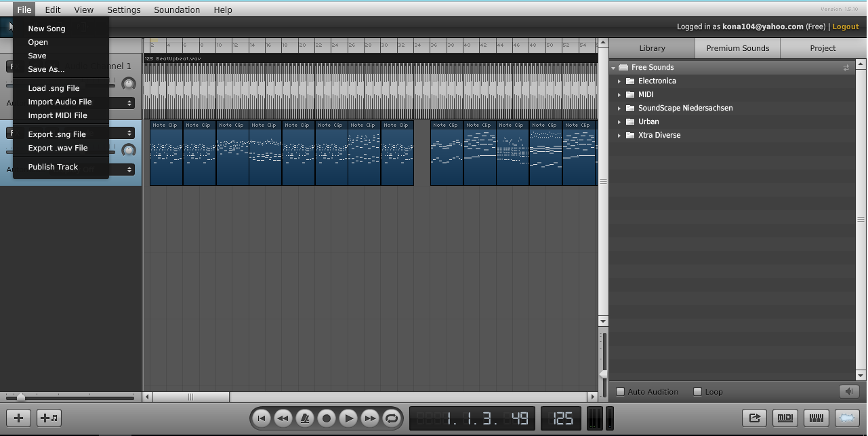
Task: Choose Import MIDI File
Action: tap(58, 115)
